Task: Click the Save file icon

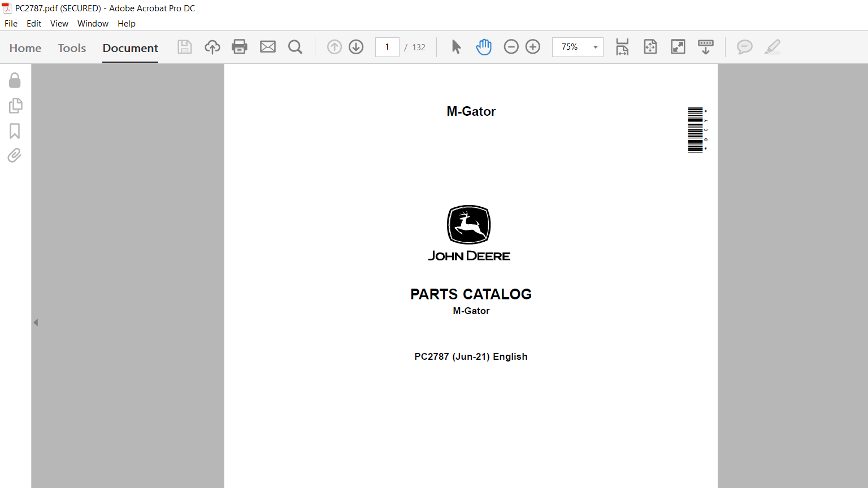Action: click(x=185, y=47)
